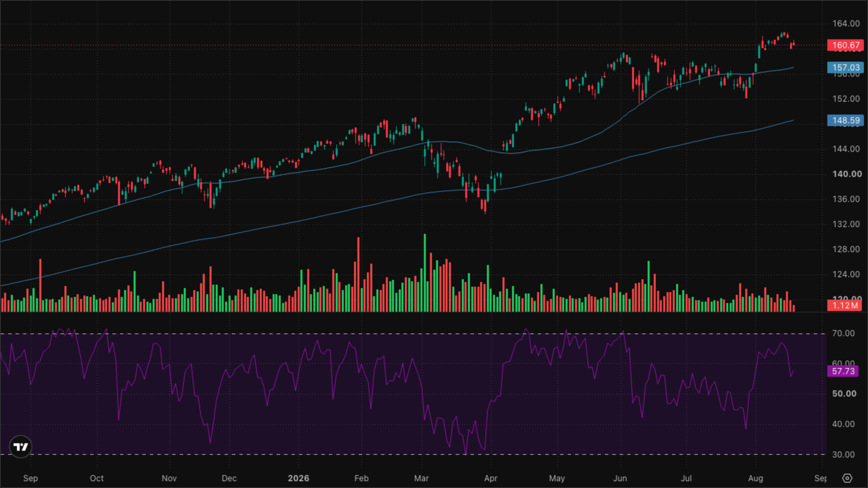Select the 2026 year label on time axis

click(298, 478)
